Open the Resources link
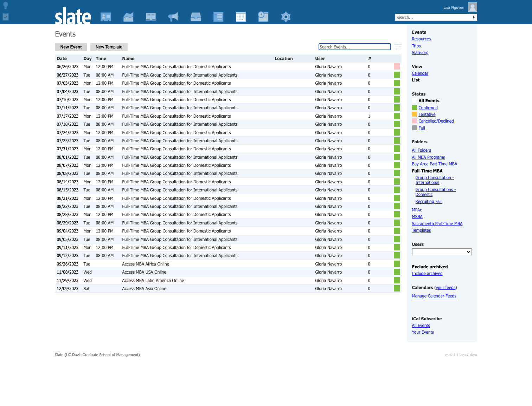This screenshot has height=406, width=532. pos(421,39)
